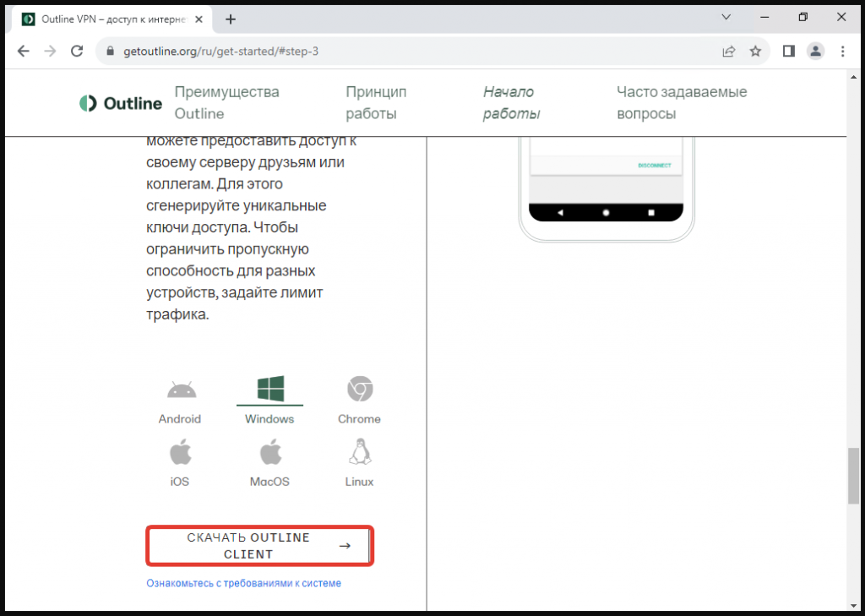Open the 'Начало работы' navigation item
865x616 pixels.
[x=510, y=102]
